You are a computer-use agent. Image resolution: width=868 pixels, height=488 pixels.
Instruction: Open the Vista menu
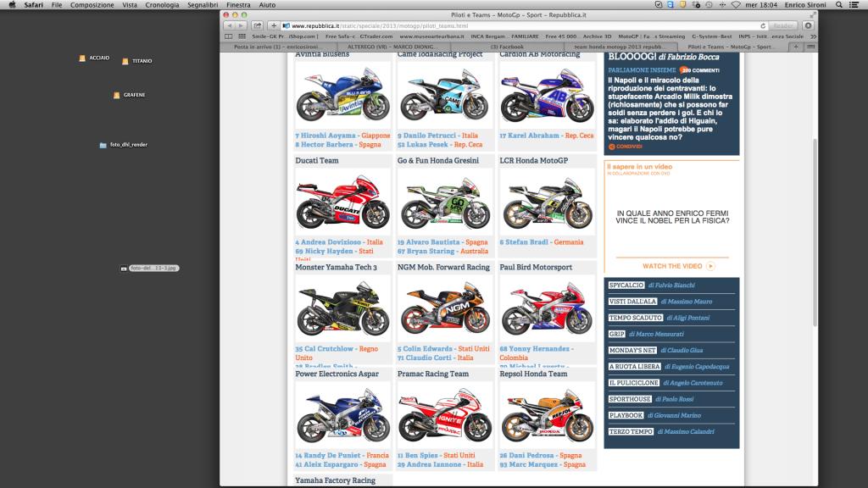tap(130, 4)
